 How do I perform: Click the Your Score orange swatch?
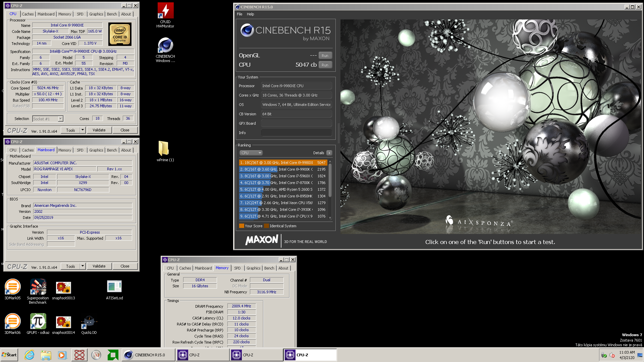click(241, 226)
